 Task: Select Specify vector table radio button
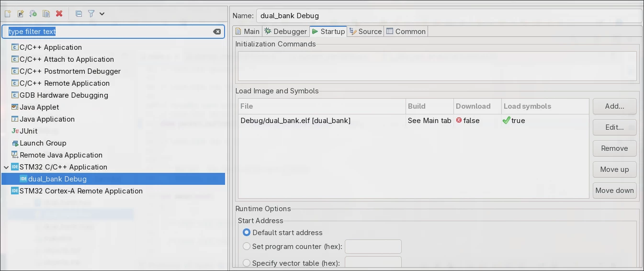pos(247,263)
